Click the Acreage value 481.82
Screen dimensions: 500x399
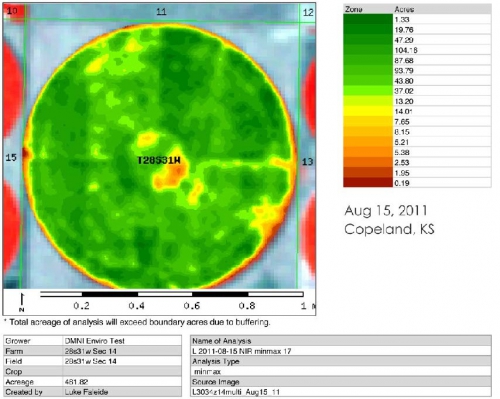pyautogui.click(x=76, y=382)
